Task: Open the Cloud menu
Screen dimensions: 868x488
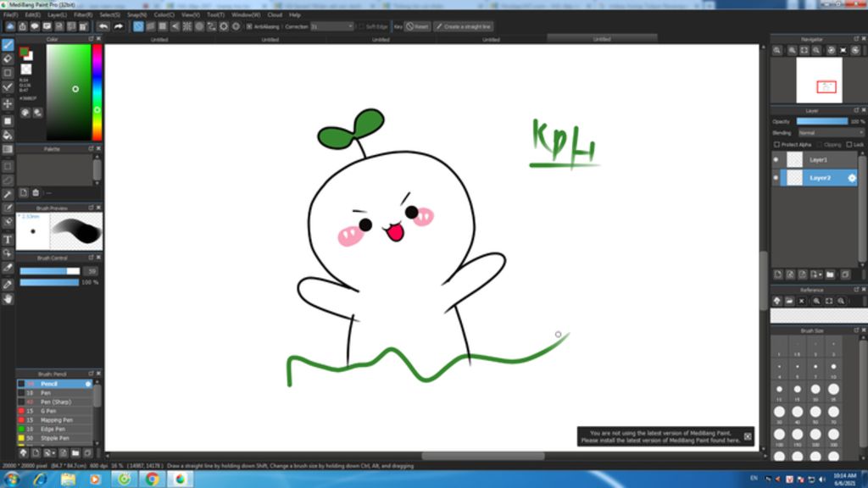Action: coord(275,15)
